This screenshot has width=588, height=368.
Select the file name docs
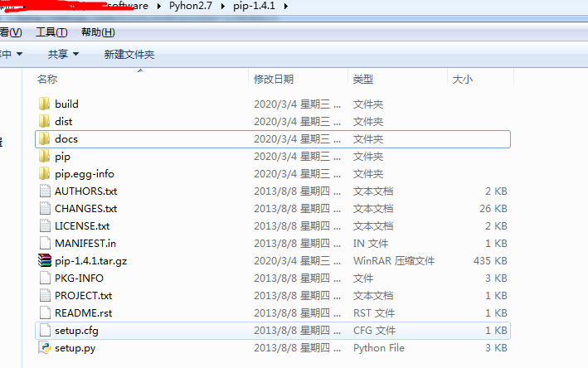pos(66,139)
